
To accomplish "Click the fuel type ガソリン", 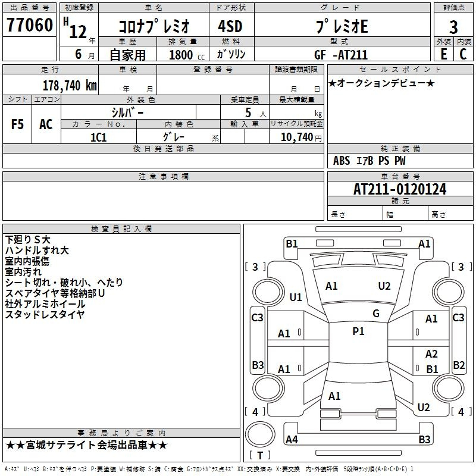I will (231, 54).
